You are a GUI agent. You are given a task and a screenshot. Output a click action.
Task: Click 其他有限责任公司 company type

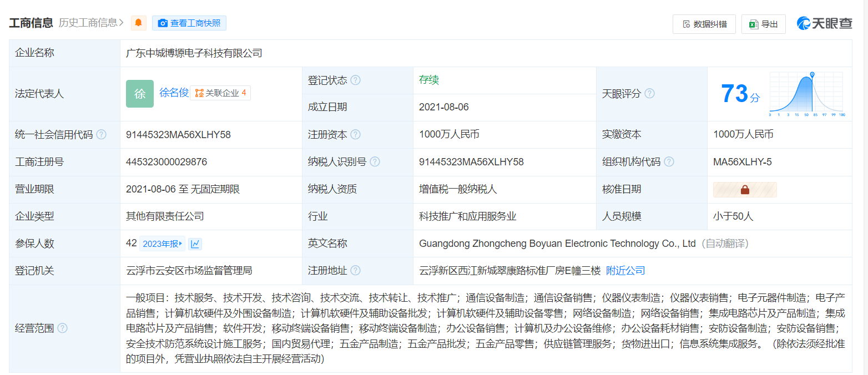click(x=165, y=216)
